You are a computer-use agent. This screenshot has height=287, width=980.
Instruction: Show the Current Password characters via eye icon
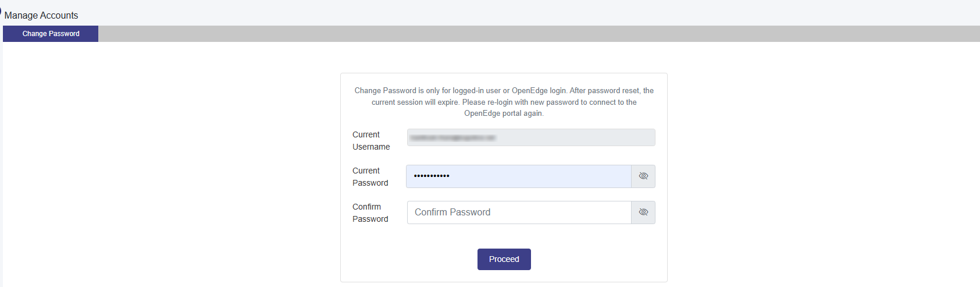643,176
